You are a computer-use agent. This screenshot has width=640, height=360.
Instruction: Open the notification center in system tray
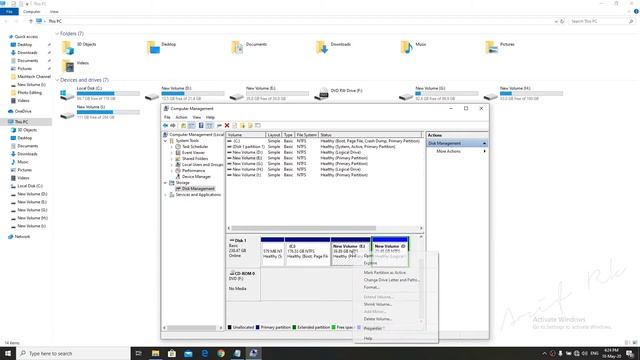630,353
